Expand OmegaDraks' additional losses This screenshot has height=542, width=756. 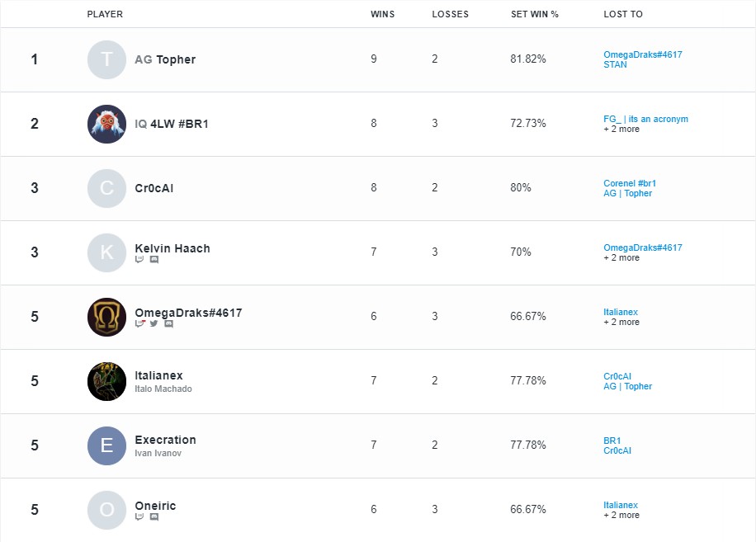click(x=621, y=322)
